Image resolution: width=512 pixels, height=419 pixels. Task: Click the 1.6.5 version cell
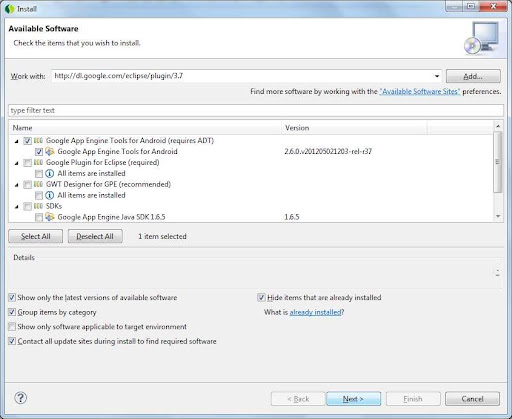[292, 217]
